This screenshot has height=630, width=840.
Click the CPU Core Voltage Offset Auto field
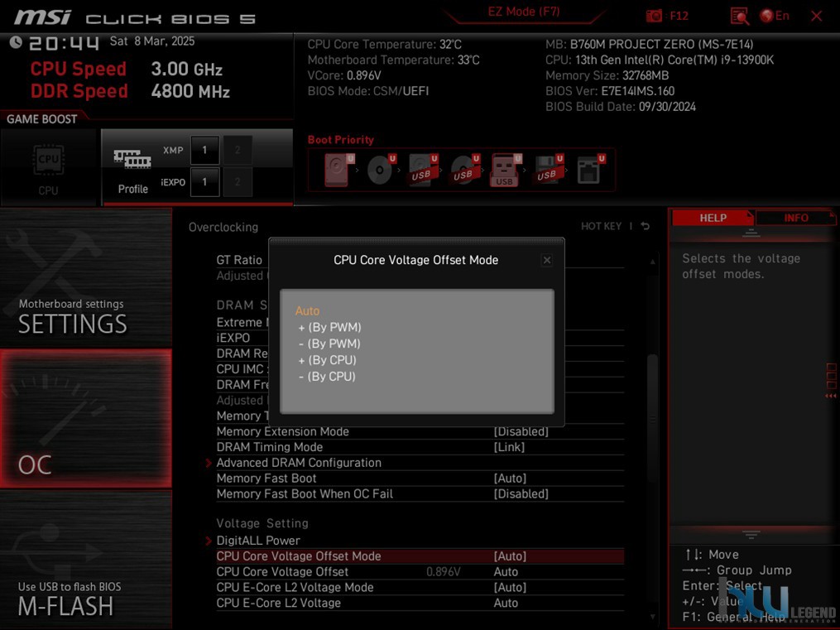[506, 572]
